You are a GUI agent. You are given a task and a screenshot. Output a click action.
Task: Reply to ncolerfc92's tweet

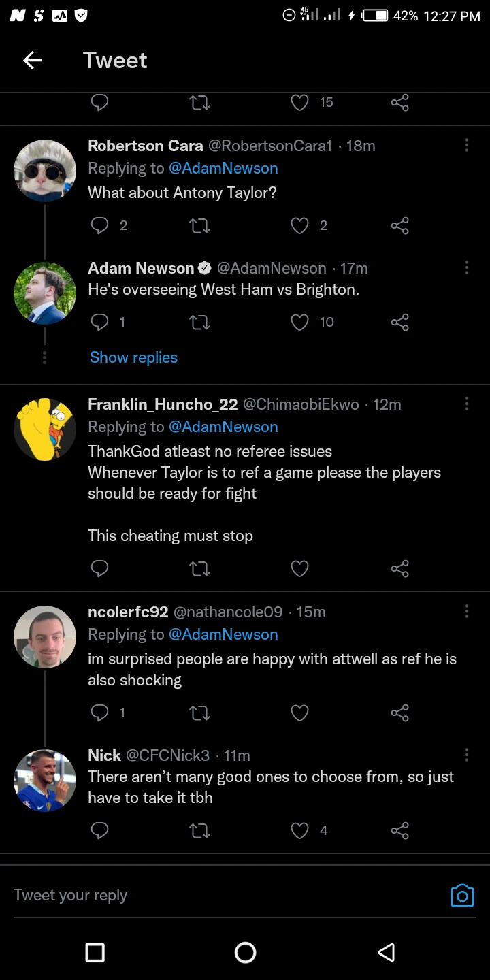pos(100,713)
